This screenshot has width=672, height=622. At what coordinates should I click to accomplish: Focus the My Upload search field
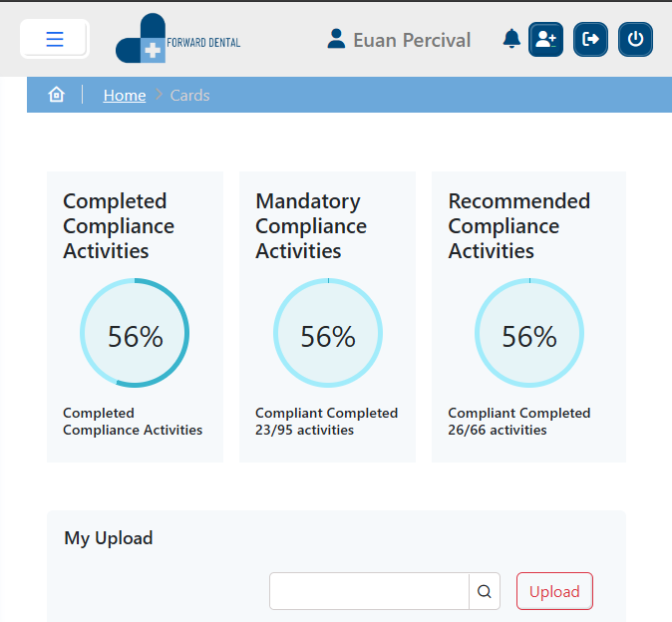pos(370,591)
